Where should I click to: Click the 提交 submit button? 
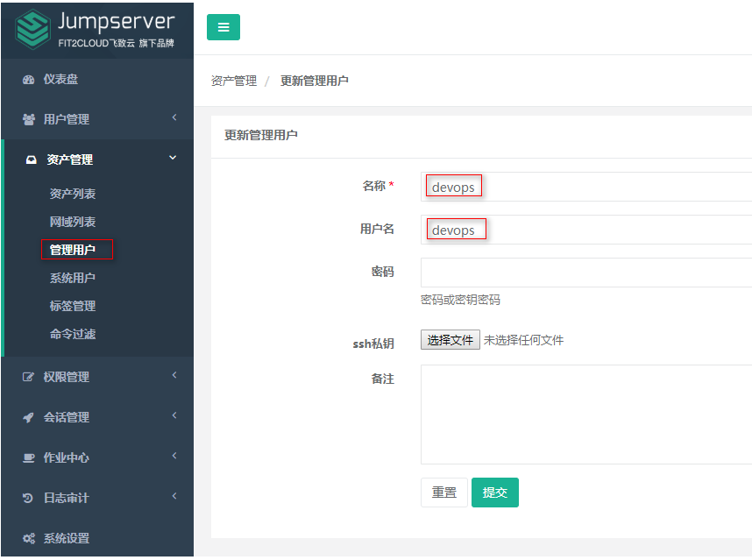click(494, 493)
